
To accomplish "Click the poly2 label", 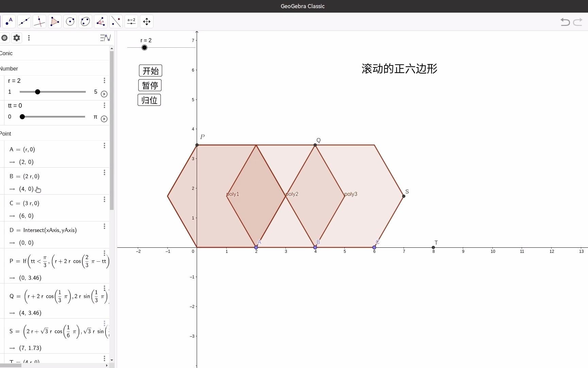I will pyautogui.click(x=292, y=194).
